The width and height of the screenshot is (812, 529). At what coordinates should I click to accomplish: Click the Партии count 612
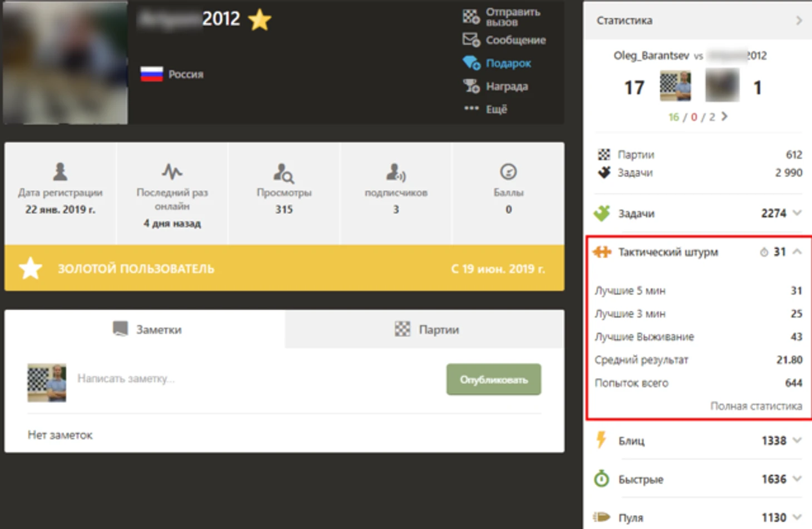click(794, 154)
